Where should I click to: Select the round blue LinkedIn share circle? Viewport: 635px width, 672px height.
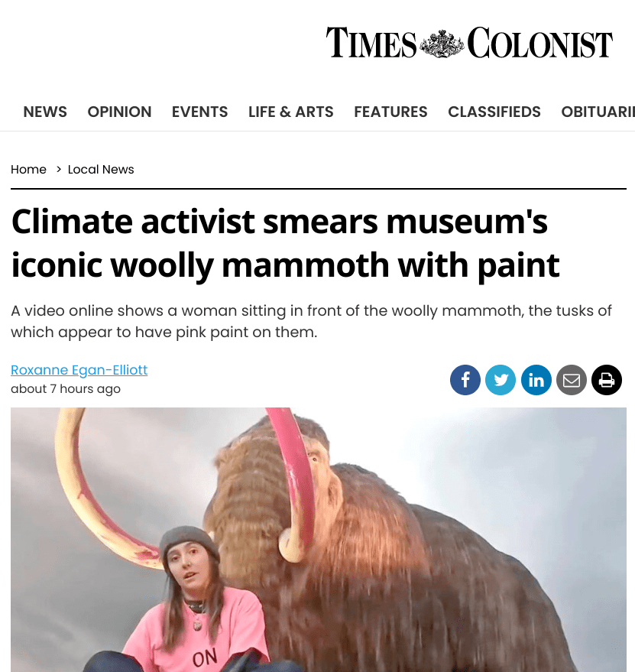[x=536, y=380]
